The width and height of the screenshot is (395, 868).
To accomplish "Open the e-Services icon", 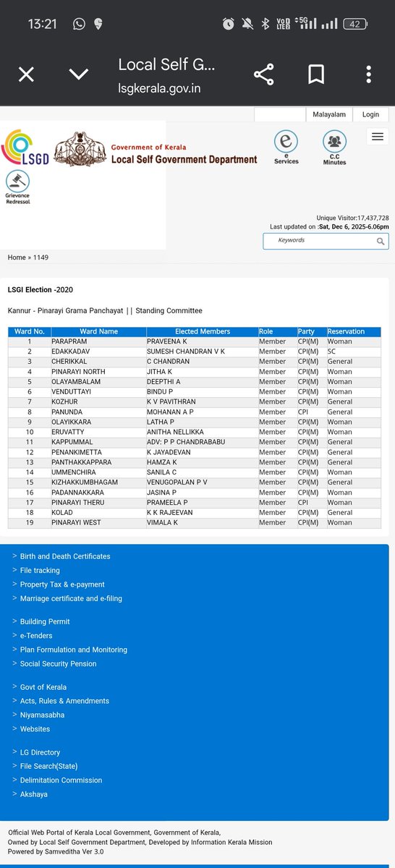I will coord(286,148).
